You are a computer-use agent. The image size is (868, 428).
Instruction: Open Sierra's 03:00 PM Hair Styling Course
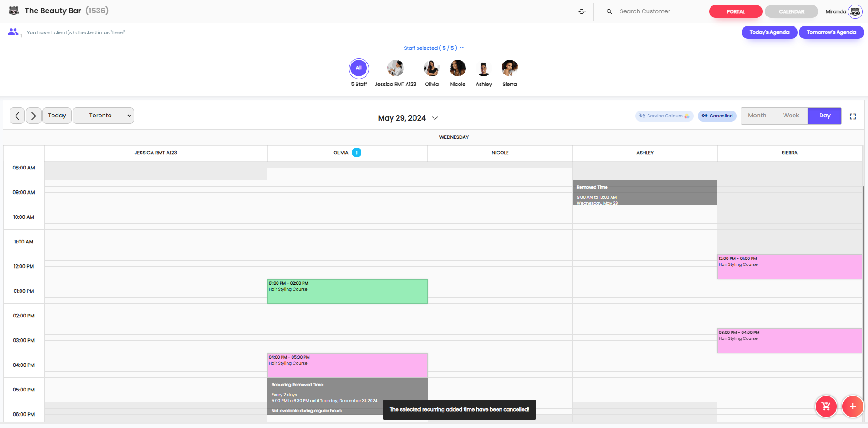tap(790, 341)
